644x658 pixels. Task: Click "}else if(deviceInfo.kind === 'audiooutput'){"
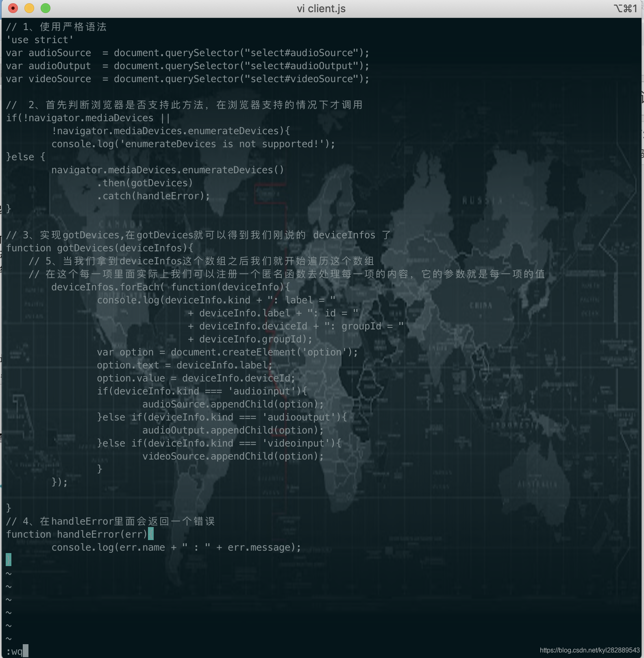pos(222,417)
